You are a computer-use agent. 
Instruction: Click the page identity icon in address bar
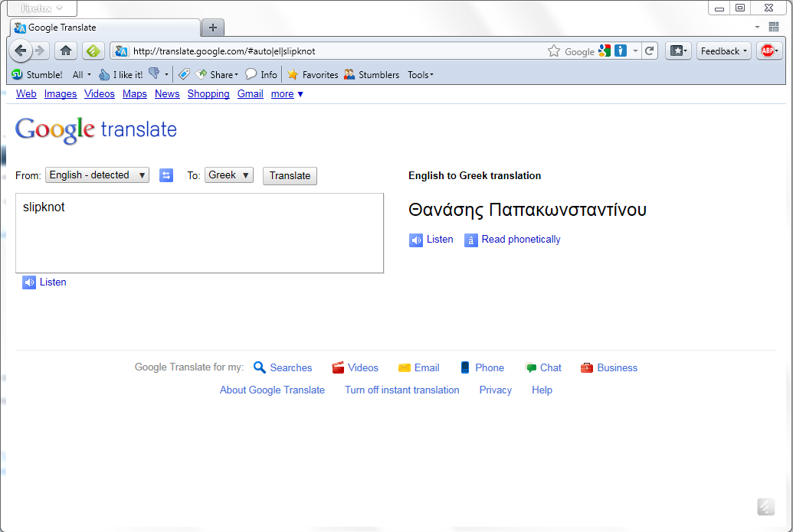tap(121, 51)
